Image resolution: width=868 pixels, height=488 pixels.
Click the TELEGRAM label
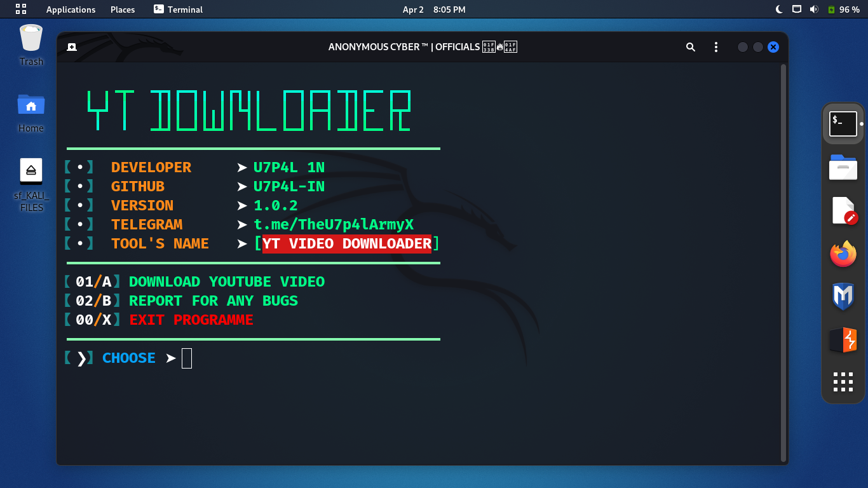point(147,225)
